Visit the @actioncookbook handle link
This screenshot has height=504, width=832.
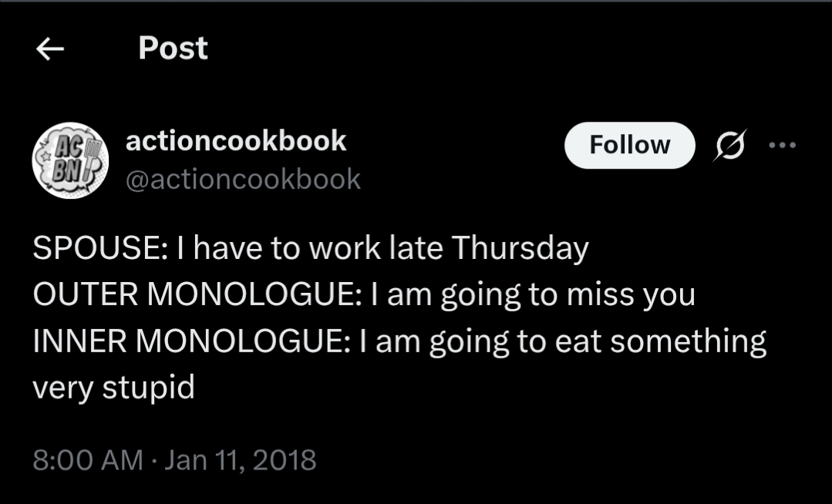[242, 180]
